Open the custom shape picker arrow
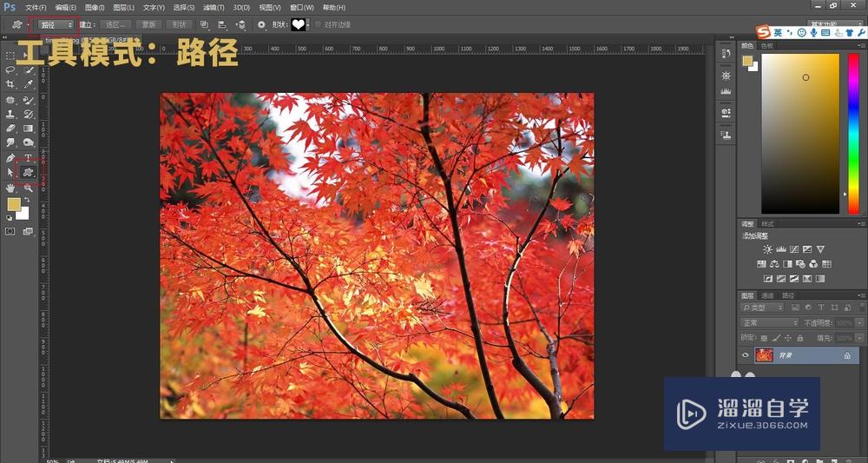The image size is (868, 463). 308,25
